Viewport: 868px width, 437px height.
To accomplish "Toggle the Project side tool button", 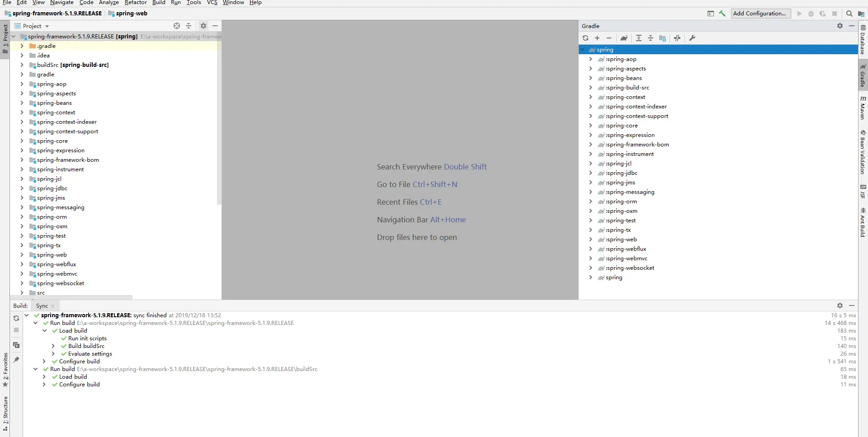I will [x=5, y=39].
